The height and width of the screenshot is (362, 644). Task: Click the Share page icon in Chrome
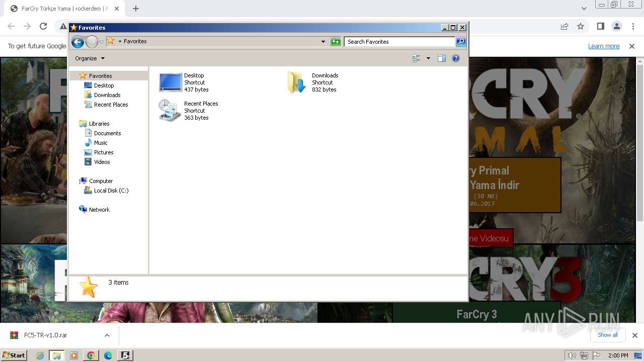pyautogui.click(x=565, y=26)
